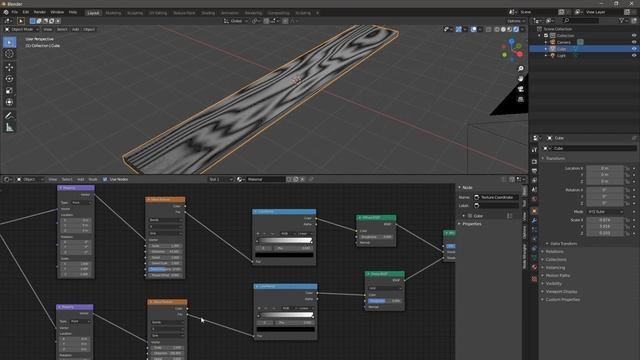
Task: Click the upper ColorRamp gradient bar
Action: click(x=285, y=240)
